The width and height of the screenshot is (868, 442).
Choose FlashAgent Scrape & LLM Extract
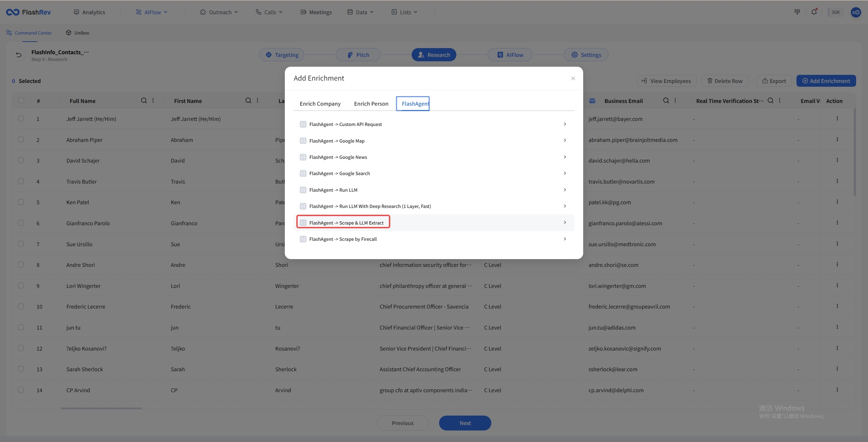(x=434, y=223)
